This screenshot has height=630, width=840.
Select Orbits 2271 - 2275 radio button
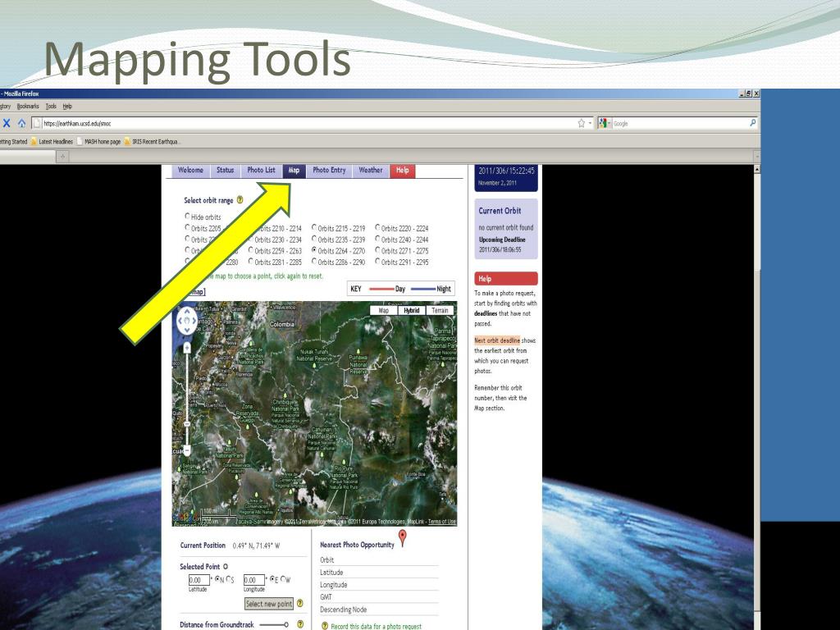point(377,249)
